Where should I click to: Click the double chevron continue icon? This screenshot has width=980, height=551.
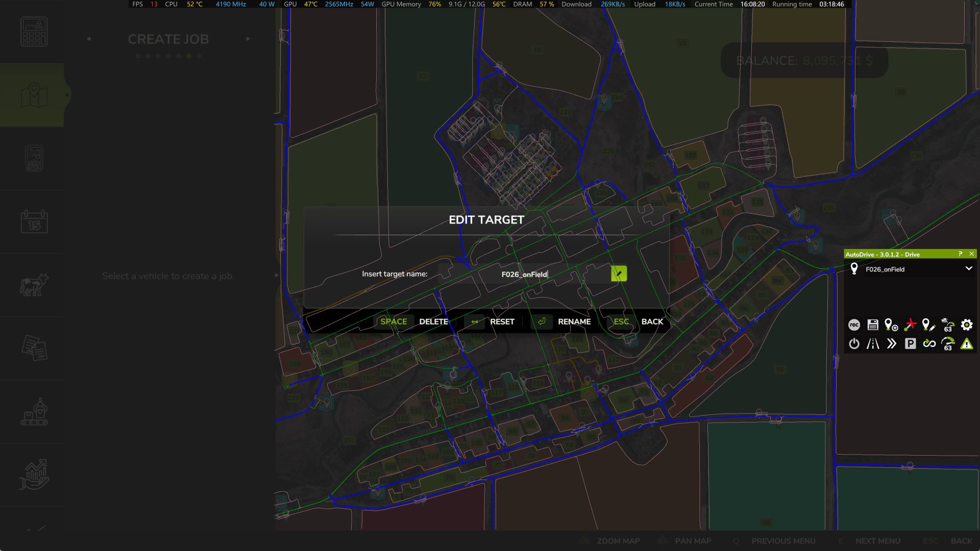(x=891, y=344)
